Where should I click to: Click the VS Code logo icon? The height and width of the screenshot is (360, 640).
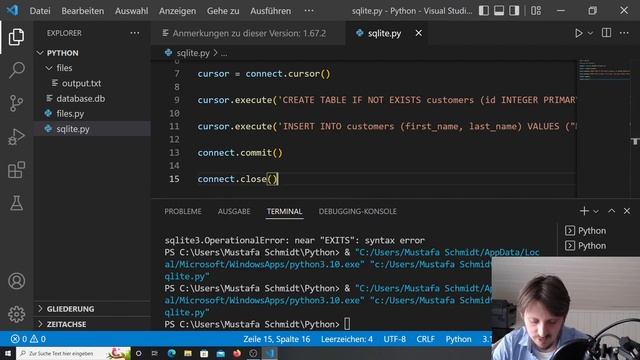coord(12,10)
